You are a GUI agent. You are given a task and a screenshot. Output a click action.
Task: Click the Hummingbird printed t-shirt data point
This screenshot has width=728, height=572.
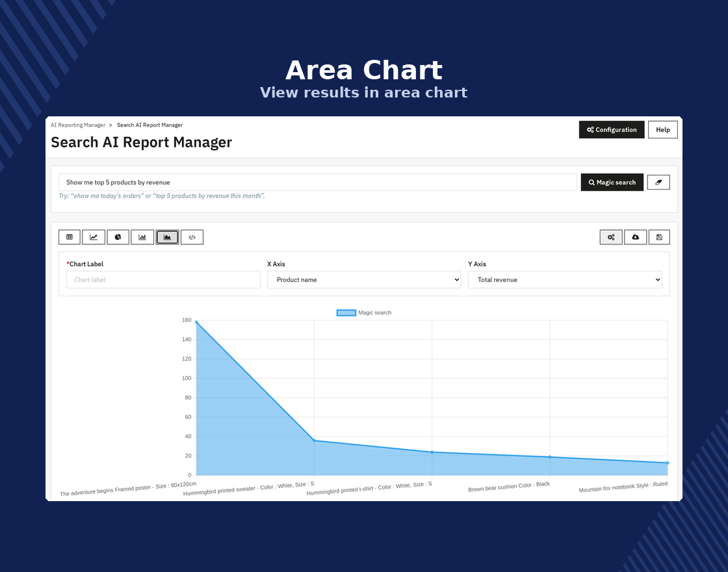click(432, 452)
